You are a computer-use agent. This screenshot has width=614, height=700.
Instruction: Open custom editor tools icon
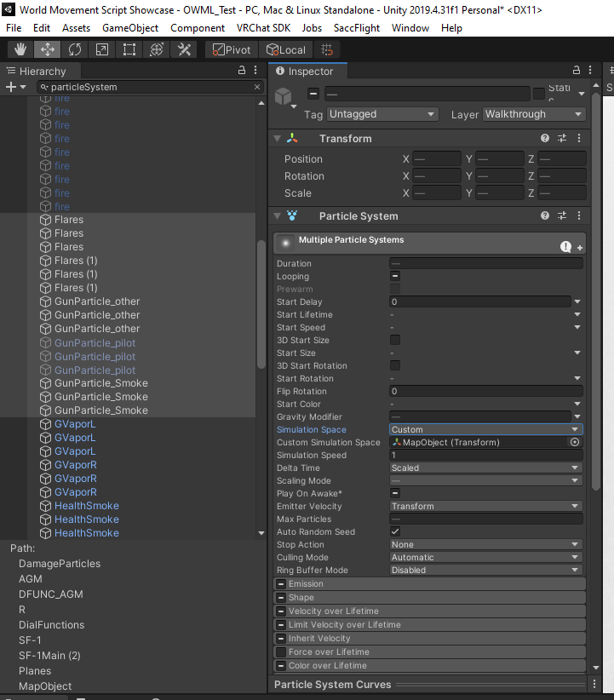(184, 49)
